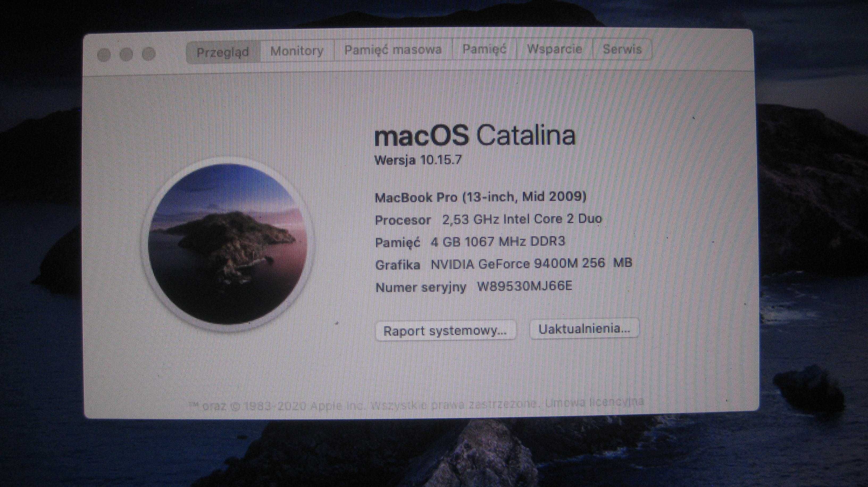The image size is (868, 487).
Task: Click the Procesor label
Action: click(x=403, y=221)
